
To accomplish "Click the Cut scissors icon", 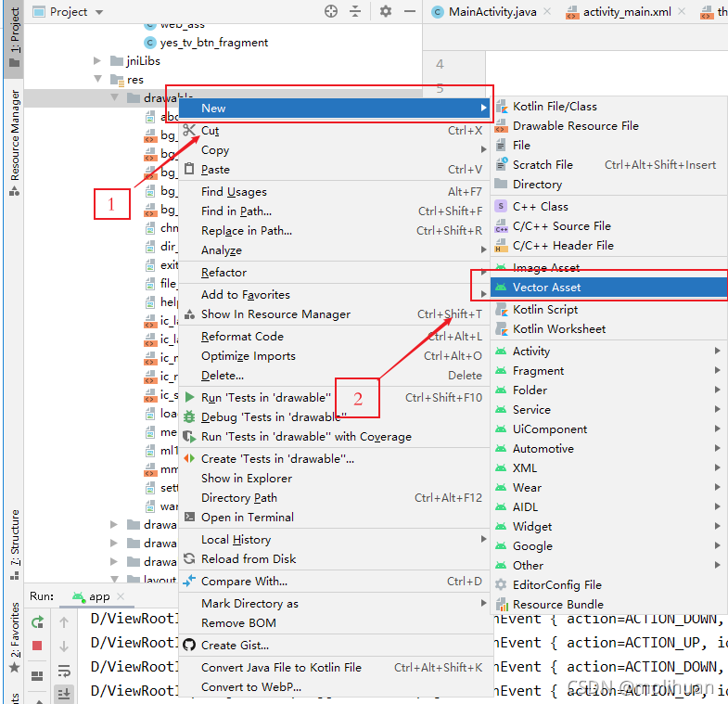I will coord(189,130).
